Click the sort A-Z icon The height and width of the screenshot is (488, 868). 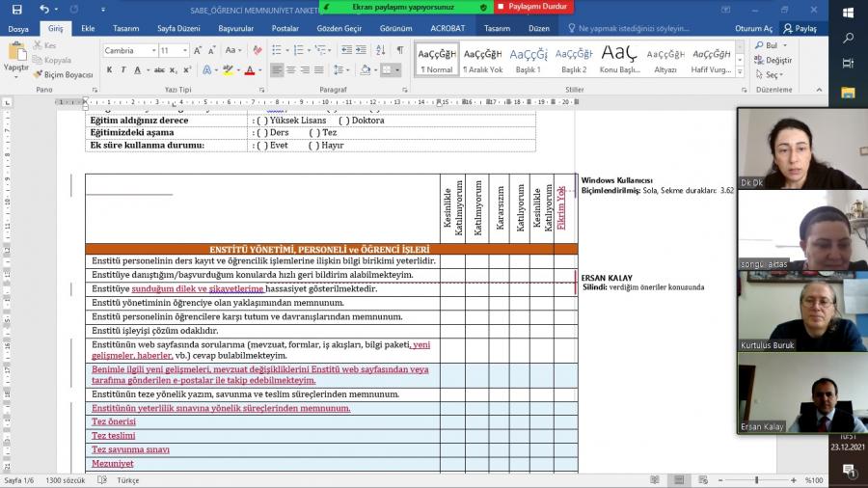[x=380, y=50]
